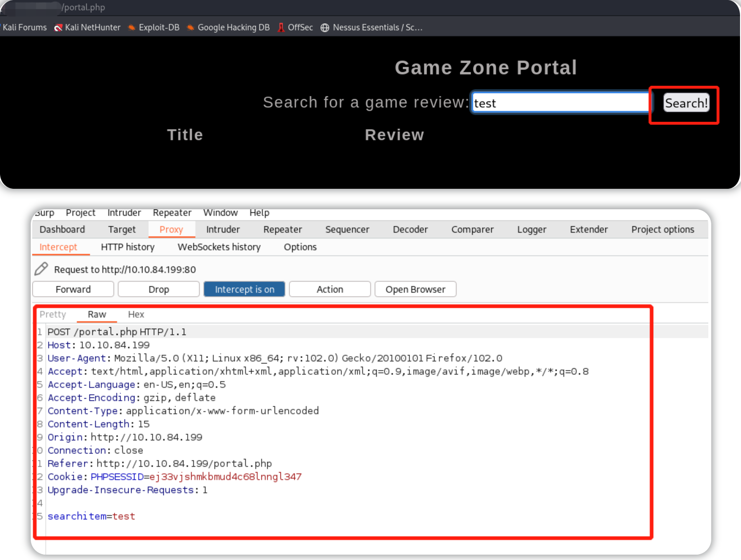This screenshot has height=560, width=741.
Task: Click the game review search field
Action: [x=560, y=102]
